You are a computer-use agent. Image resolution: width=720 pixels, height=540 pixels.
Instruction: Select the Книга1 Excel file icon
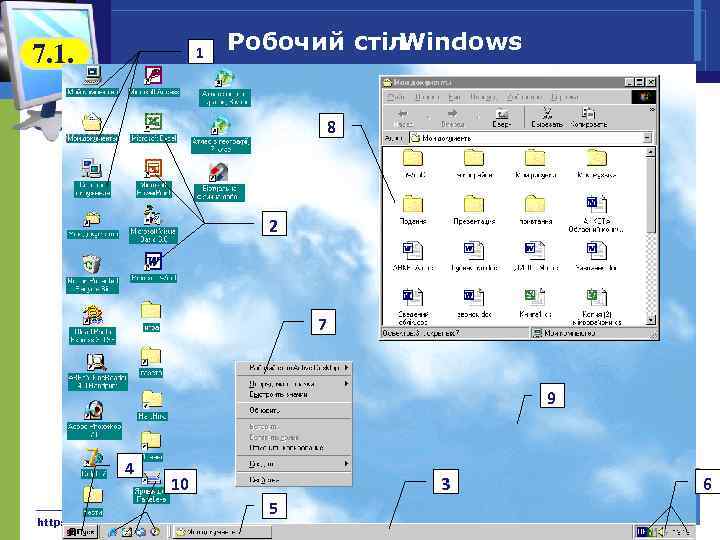tap(535, 302)
